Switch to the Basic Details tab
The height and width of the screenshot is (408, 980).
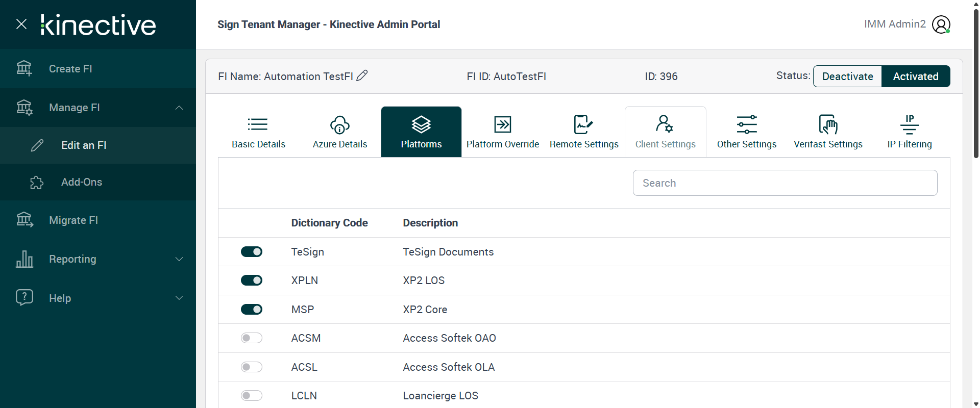coord(258,132)
